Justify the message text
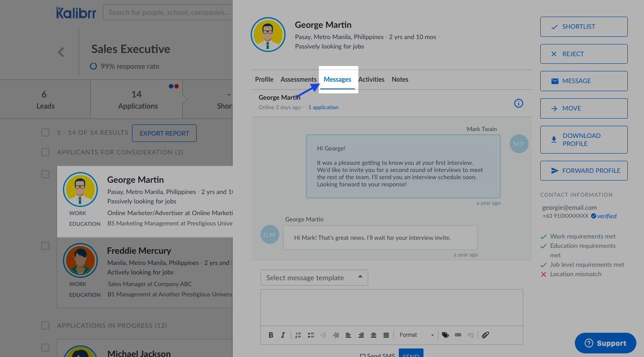The width and height of the screenshot is (644, 357). coord(386,335)
